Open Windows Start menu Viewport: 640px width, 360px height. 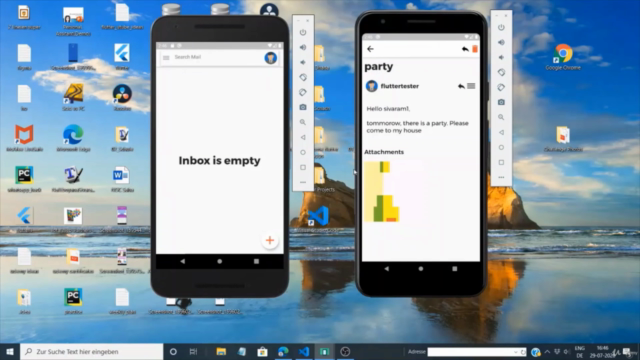pos(10,351)
